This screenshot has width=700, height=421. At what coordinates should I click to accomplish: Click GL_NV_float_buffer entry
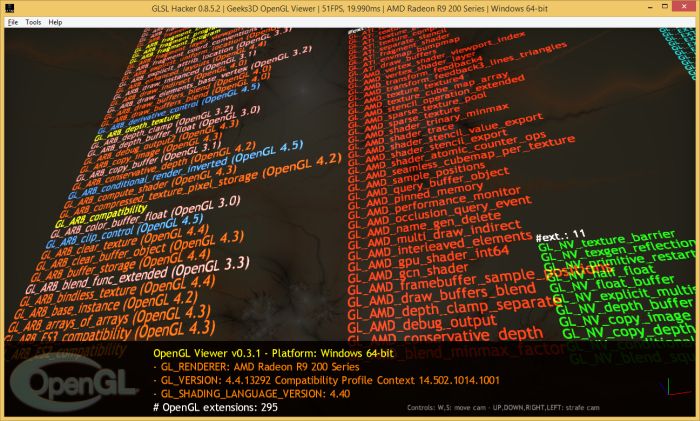[612, 283]
